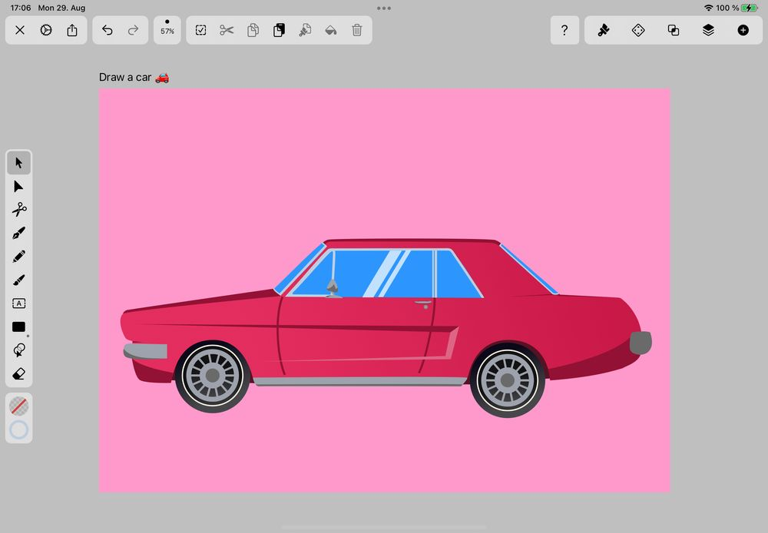Tap the Wi-Fi status icon
This screenshot has width=768, height=533.
708,8
